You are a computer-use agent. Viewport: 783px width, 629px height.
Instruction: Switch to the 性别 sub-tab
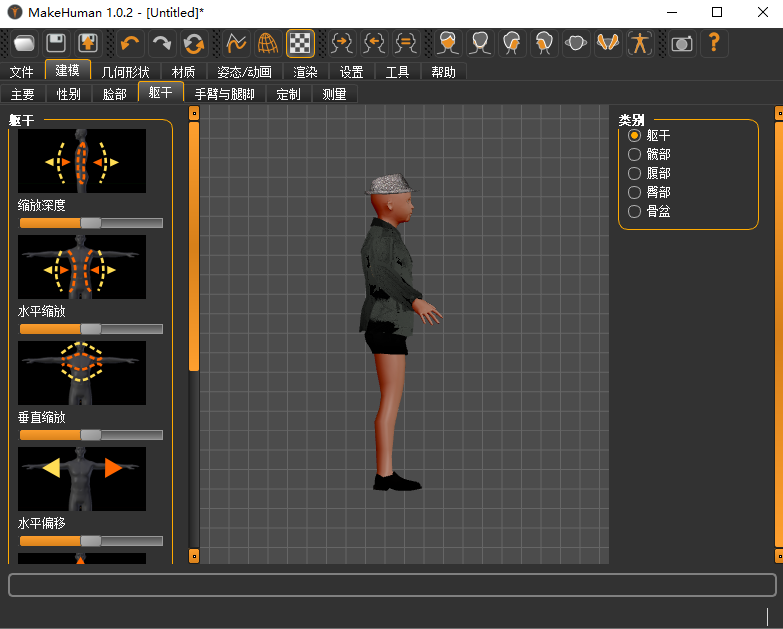pyautogui.click(x=69, y=94)
